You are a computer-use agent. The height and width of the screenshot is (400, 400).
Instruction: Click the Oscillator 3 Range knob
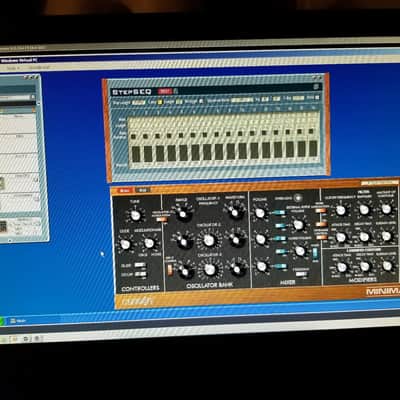tap(185, 272)
